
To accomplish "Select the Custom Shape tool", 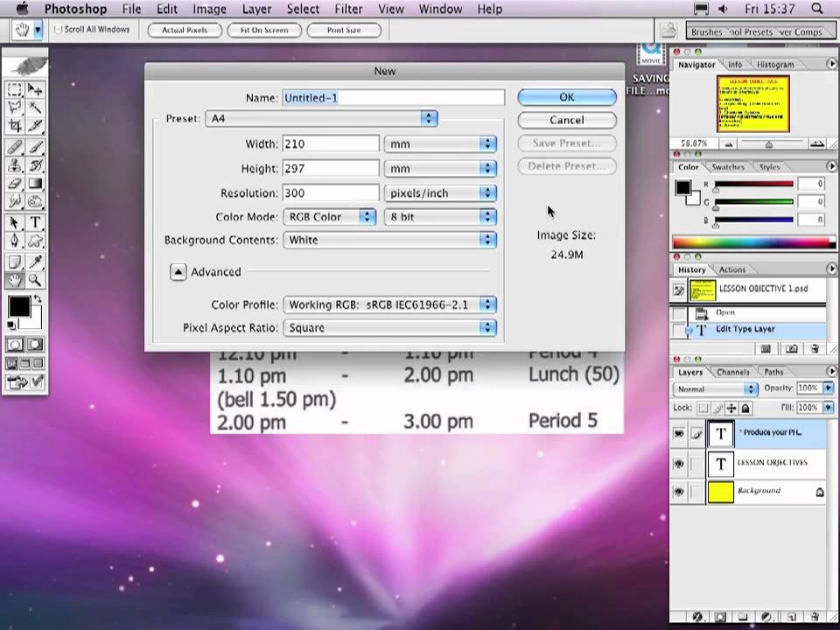I will pos(35,240).
